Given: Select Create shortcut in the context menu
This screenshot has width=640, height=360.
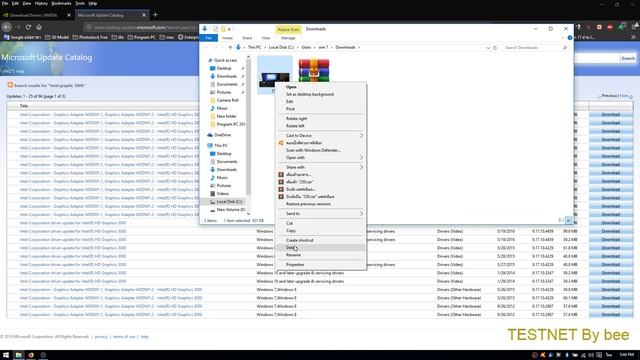Looking at the screenshot, I should [300, 240].
